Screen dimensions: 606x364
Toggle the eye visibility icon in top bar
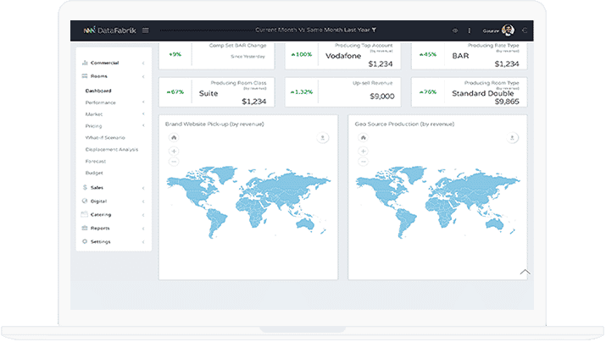tap(455, 30)
